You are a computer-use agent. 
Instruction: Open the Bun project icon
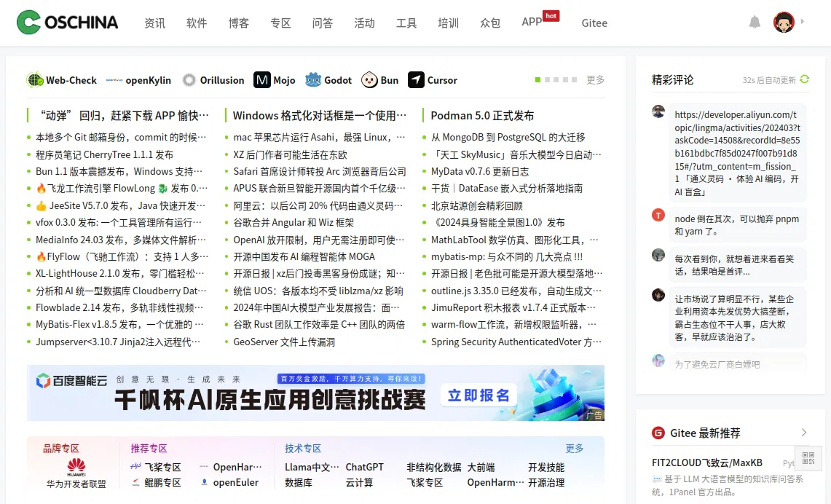(x=369, y=80)
